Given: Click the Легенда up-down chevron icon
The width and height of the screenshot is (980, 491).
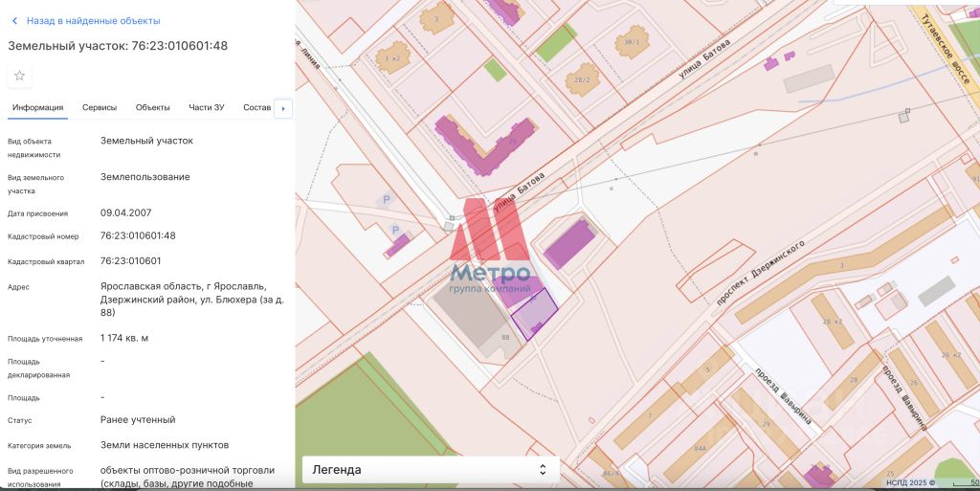Looking at the screenshot, I should tap(543, 470).
